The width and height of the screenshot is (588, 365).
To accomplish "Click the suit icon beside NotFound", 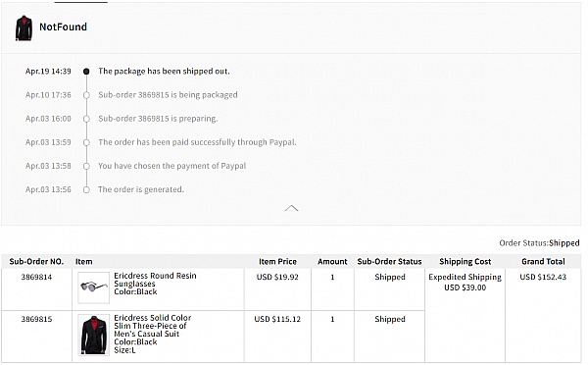I will tap(24, 27).
